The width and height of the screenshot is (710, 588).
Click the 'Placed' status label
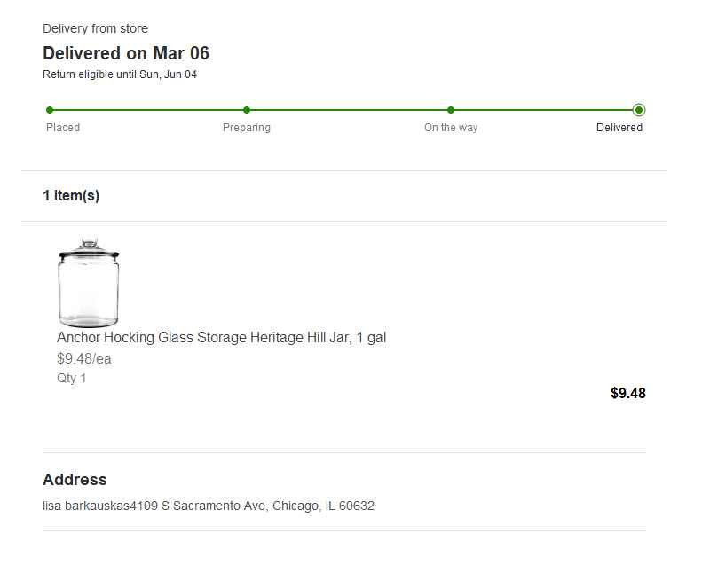pyautogui.click(x=63, y=128)
